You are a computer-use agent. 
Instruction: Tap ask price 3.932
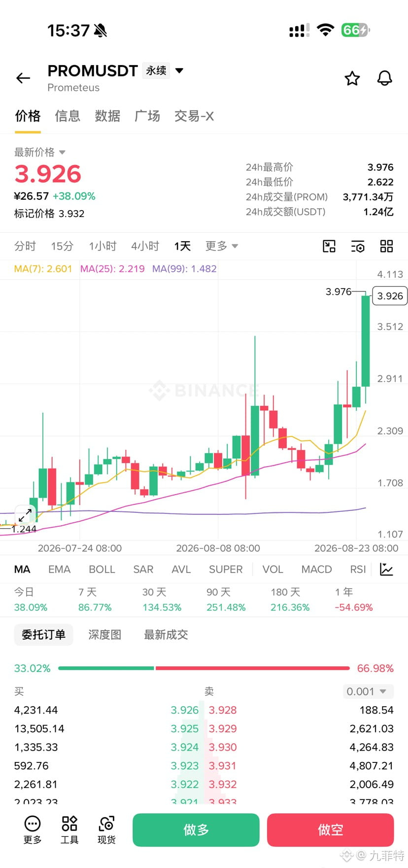[x=223, y=784]
